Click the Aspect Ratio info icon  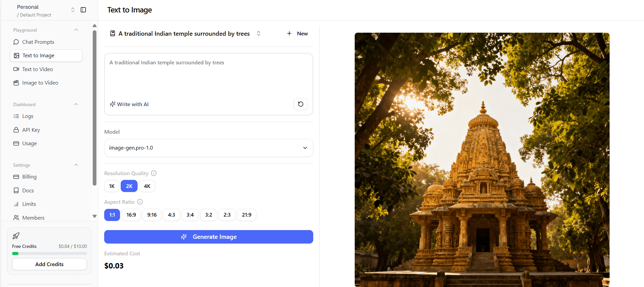tap(140, 202)
